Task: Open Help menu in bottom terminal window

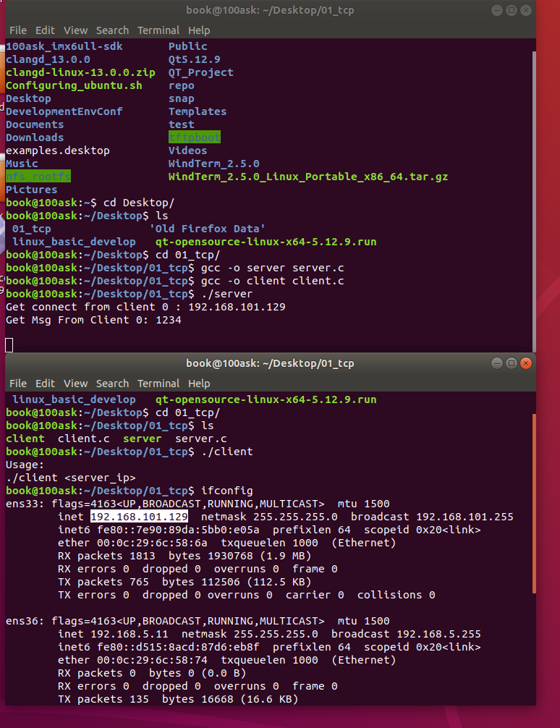Action: point(199,384)
